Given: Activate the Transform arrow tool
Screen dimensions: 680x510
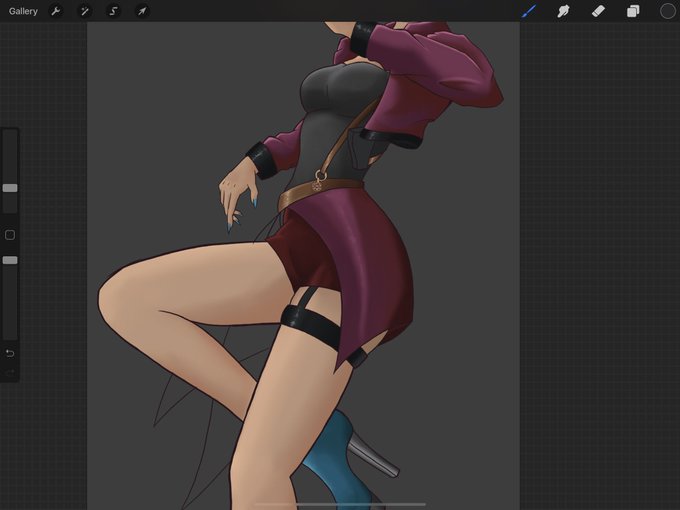Looking at the screenshot, I should [x=142, y=11].
